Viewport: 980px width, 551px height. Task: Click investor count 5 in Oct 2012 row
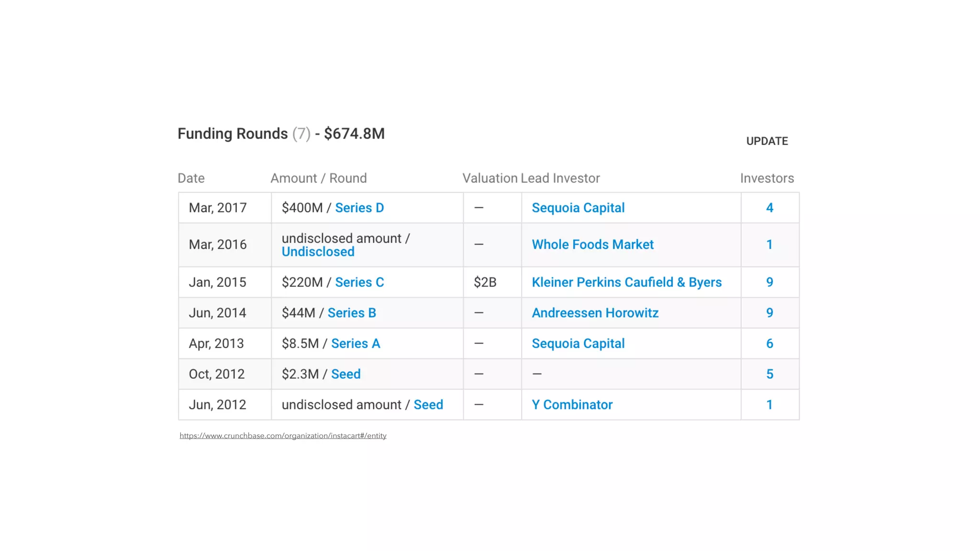[769, 374]
